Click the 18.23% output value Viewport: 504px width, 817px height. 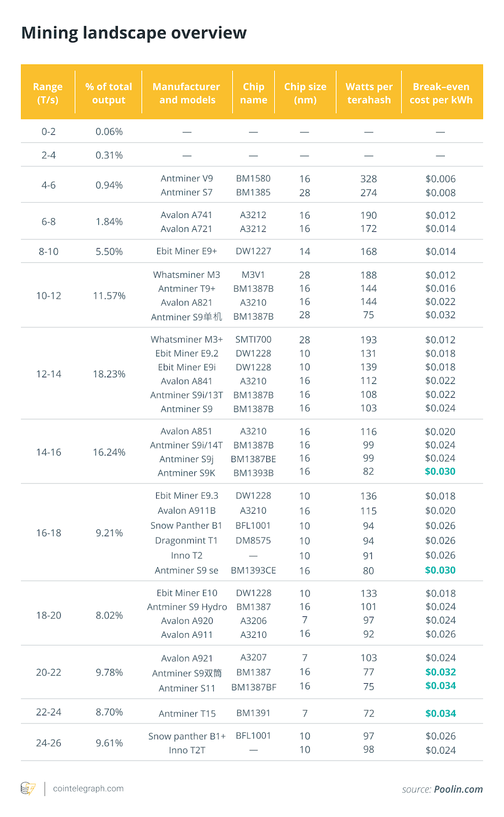click(x=109, y=374)
